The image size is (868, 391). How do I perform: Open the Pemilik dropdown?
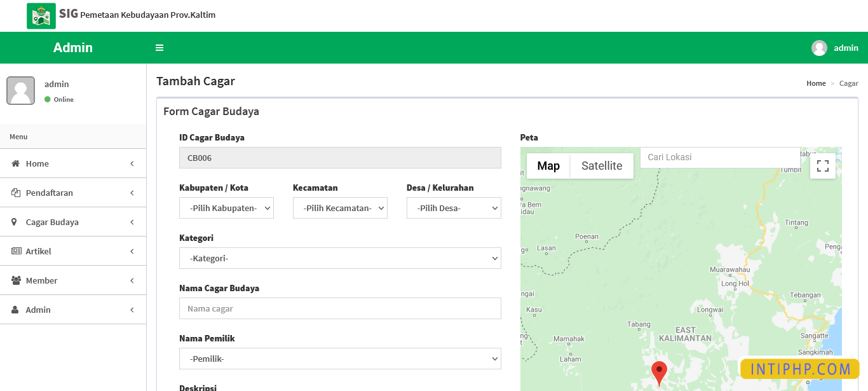[340, 358]
